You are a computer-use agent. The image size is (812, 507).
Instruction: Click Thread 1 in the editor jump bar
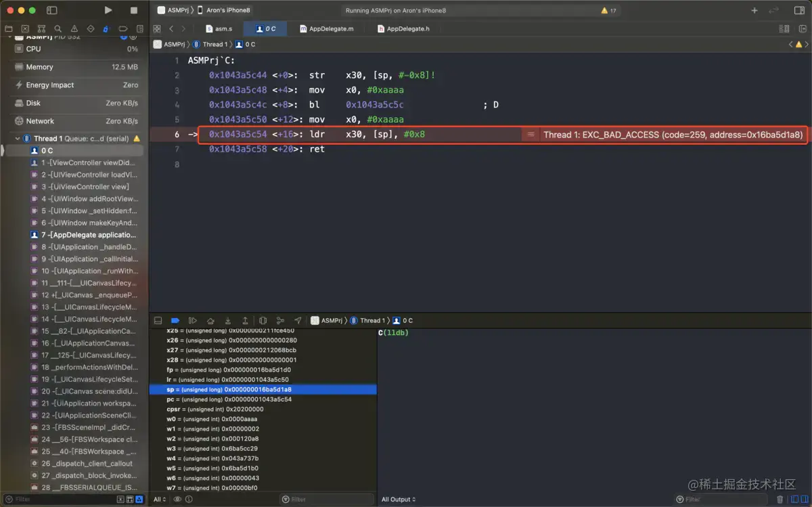tap(210, 44)
